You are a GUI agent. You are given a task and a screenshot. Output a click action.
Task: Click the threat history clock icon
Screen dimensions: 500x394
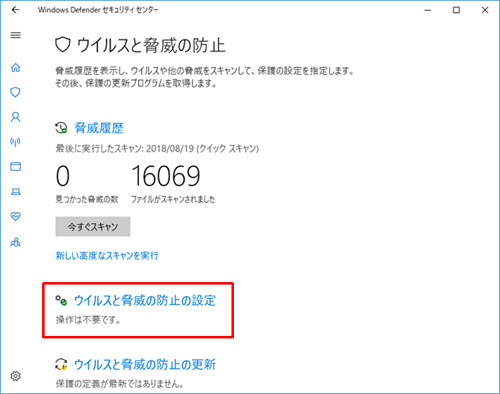coord(61,128)
